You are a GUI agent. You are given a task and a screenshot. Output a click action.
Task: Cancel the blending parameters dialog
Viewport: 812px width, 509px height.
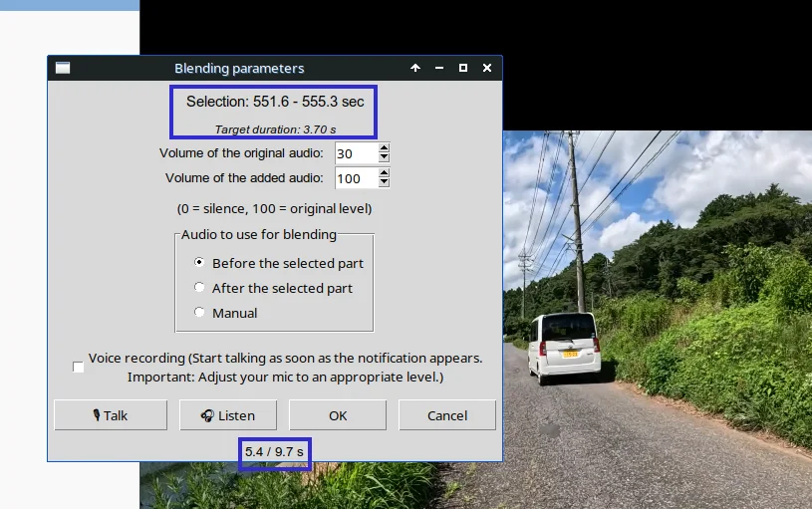click(x=446, y=415)
